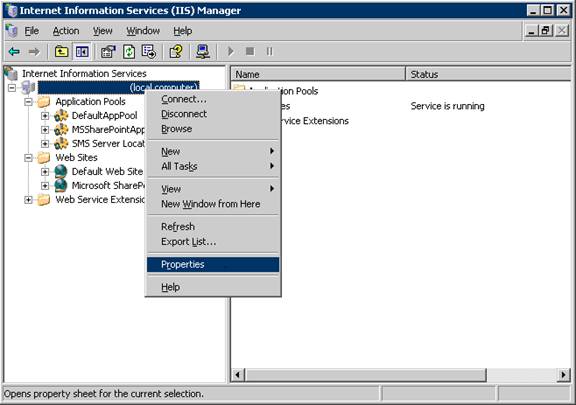Click the green Refresh toolbar icon
This screenshot has height=405, width=576.
click(129, 51)
